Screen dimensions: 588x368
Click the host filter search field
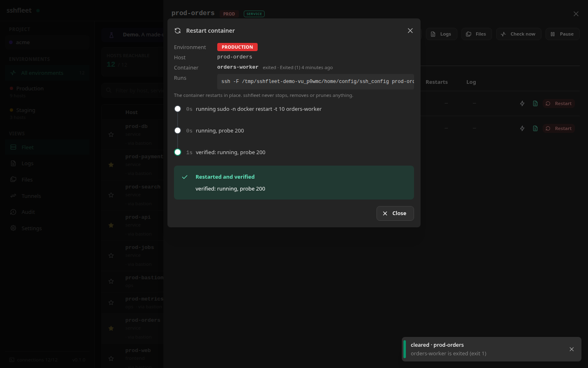coord(133,90)
